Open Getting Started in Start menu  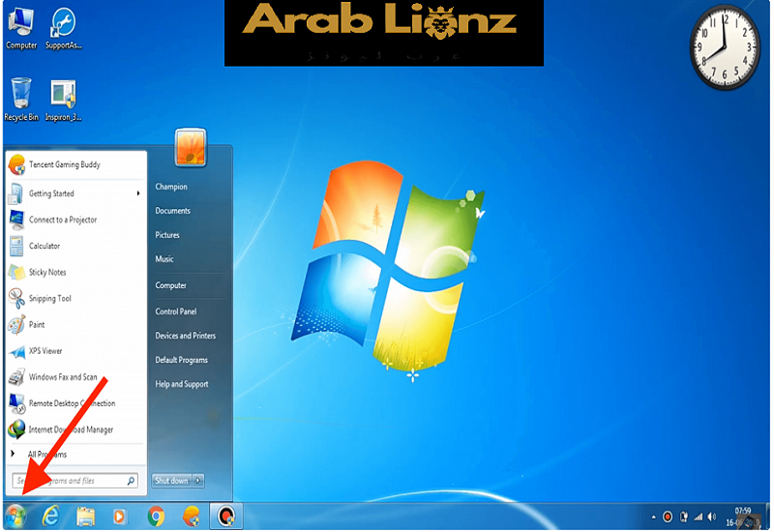[x=76, y=193]
